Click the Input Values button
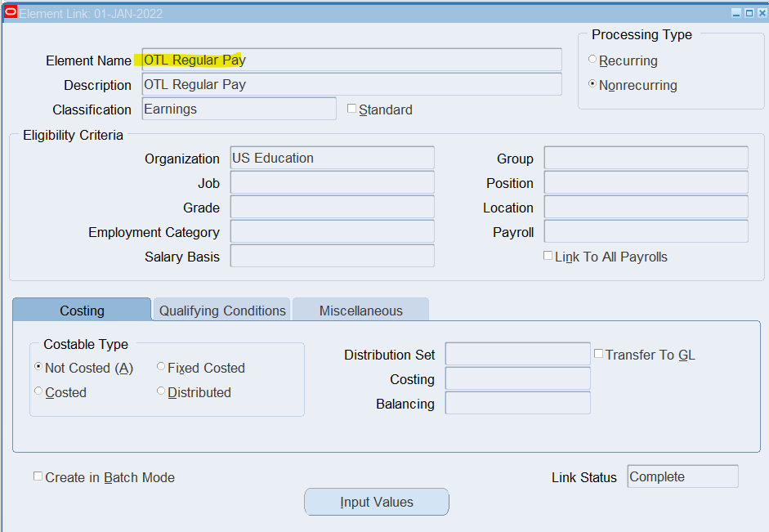The image size is (769, 532). tap(377, 502)
